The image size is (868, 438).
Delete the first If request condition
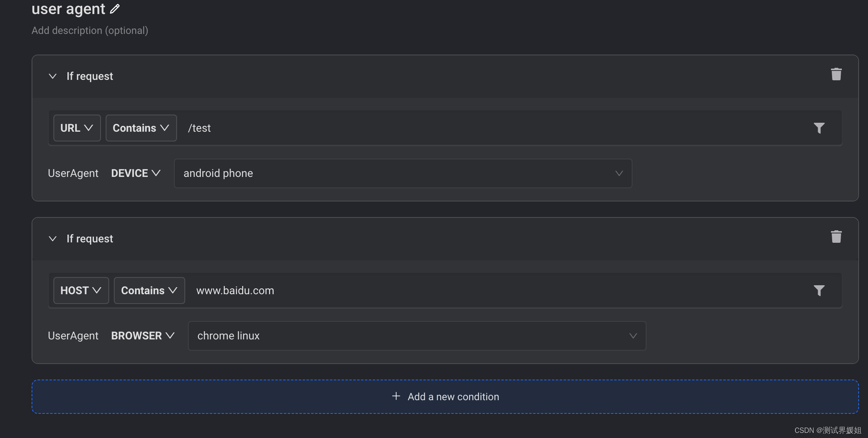click(x=836, y=74)
